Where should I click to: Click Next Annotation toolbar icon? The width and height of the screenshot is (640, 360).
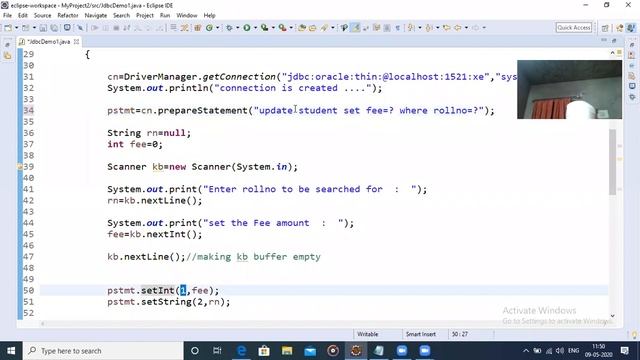click(411, 28)
